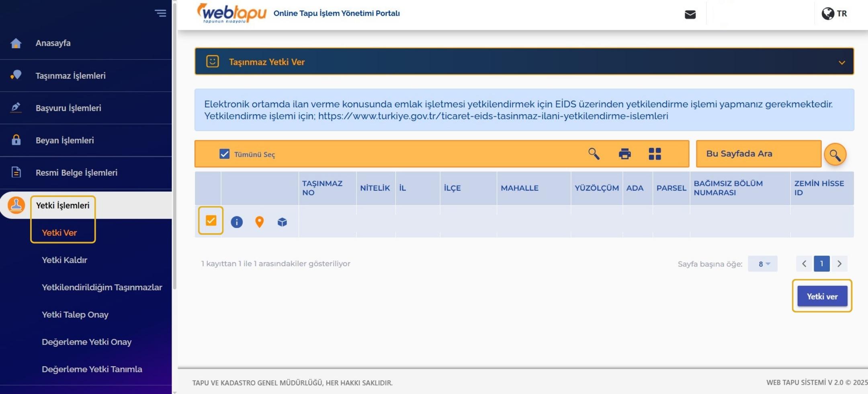Toggle the sidebar hamburger menu

pos(161,13)
